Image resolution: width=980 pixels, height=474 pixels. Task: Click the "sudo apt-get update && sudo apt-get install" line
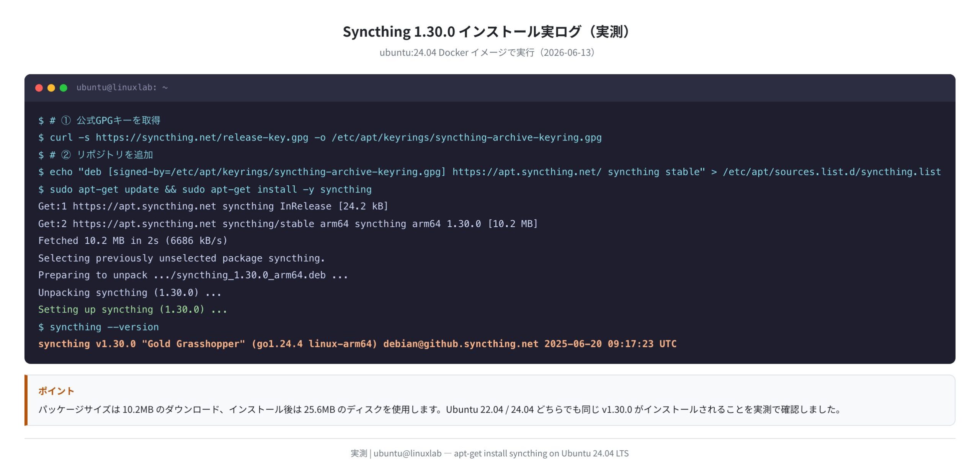click(x=205, y=189)
